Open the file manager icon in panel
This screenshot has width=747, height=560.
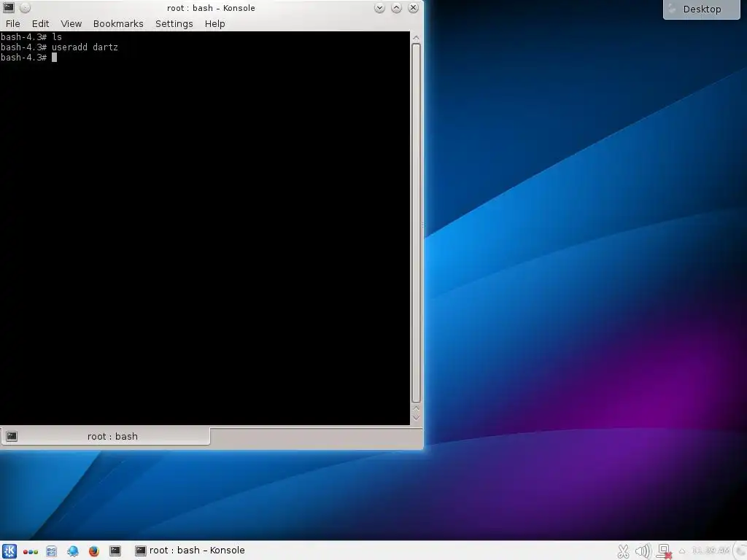[52, 551]
